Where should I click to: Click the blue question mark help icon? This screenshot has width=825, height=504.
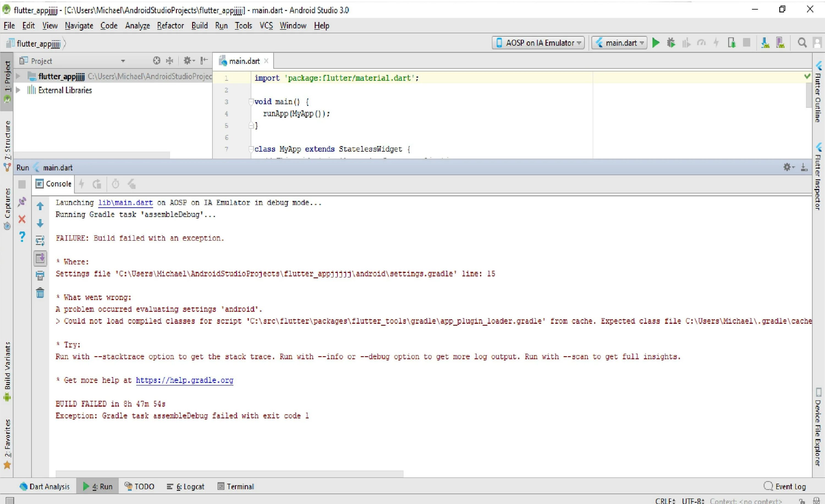pyautogui.click(x=22, y=237)
